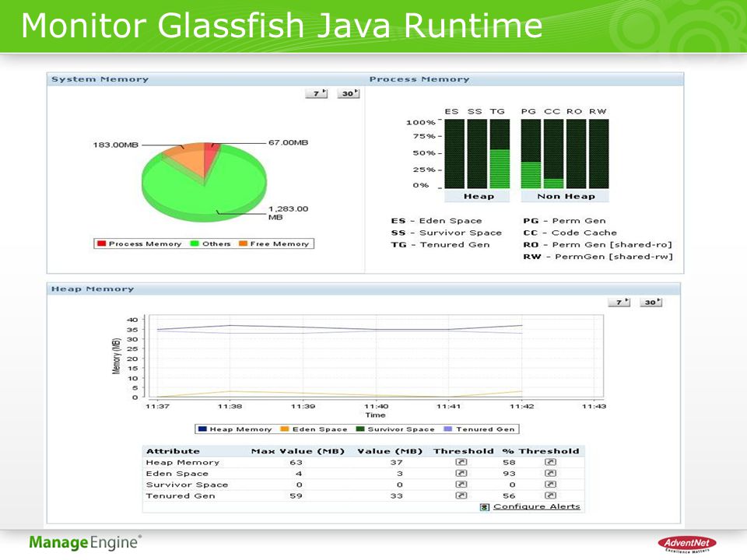The image size is (747, 560).
Task: Edit % Threshold icon for Eden Space row
Action: point(550,473)
